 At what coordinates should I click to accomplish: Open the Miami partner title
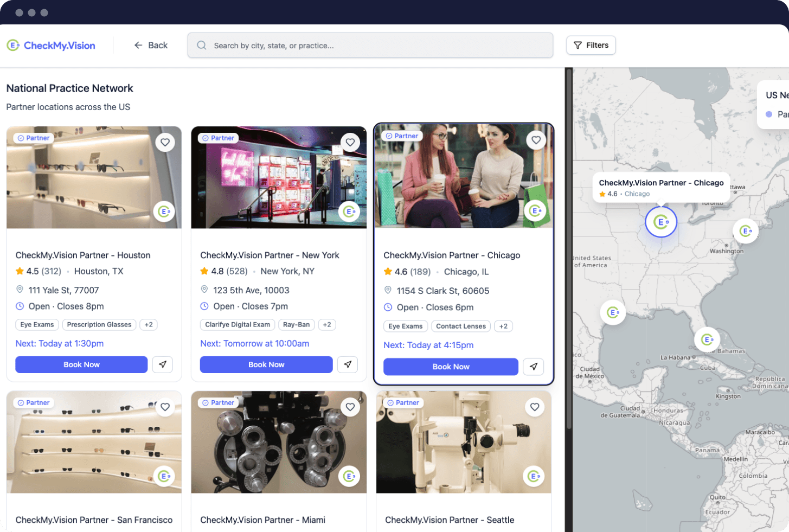[263, 520]
